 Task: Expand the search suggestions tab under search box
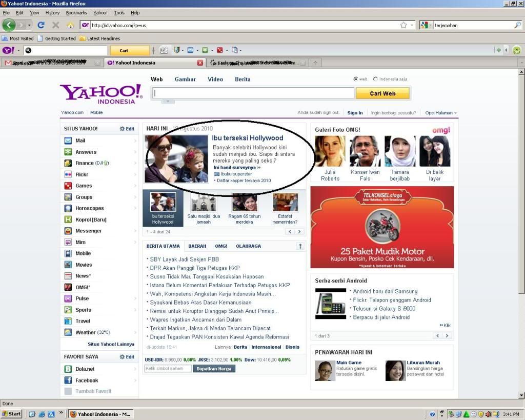pos(168,101)
